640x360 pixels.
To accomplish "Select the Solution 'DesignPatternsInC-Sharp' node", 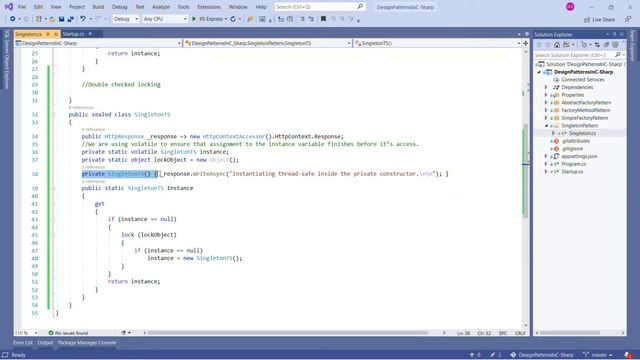I will click(x=581, y=64).
